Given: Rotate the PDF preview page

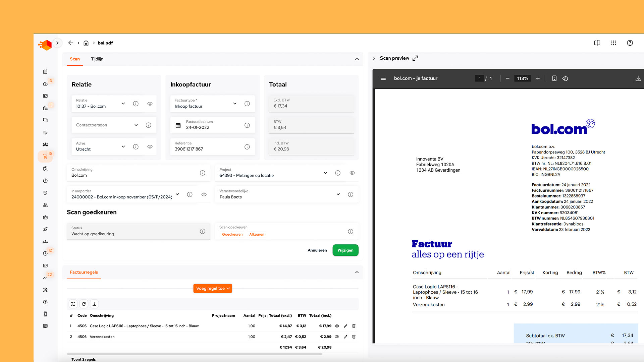Looking at the screenshot, I should pos(565,78).
